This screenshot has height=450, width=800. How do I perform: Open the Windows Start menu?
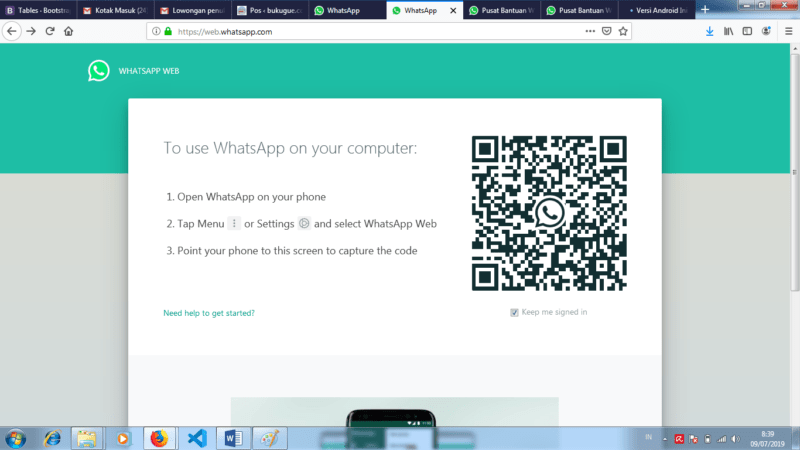(16, 438)
